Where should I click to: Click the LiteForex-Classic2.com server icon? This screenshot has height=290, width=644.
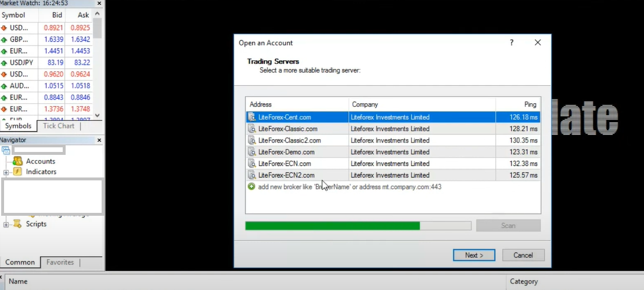click(252, 140)
